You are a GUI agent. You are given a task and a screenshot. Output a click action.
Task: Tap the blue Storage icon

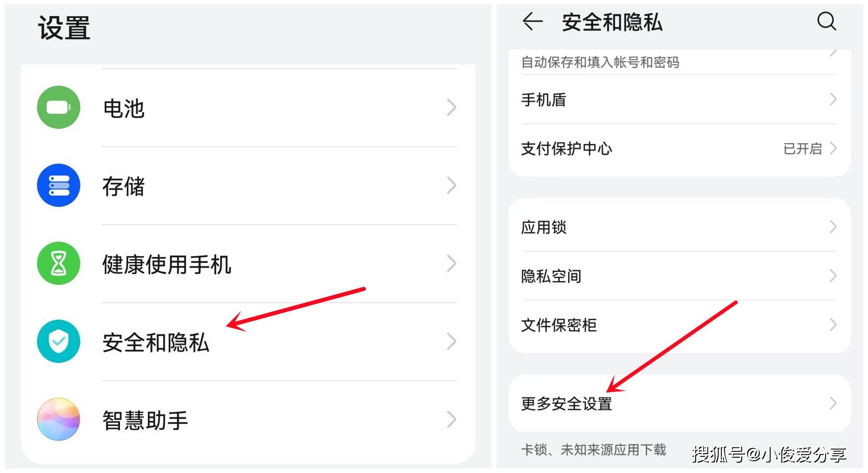(59, 185)
